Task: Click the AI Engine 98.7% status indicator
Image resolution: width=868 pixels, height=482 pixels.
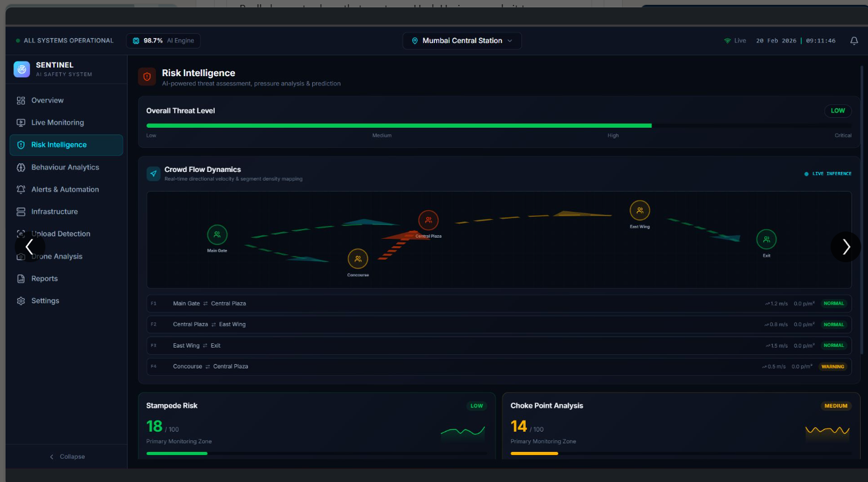Action: pos(163,41)
